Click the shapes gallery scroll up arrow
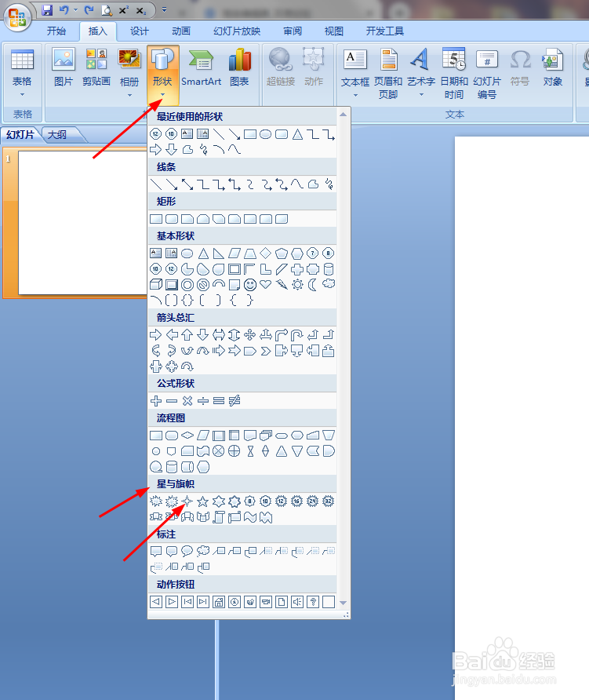 tap(344, 115)
